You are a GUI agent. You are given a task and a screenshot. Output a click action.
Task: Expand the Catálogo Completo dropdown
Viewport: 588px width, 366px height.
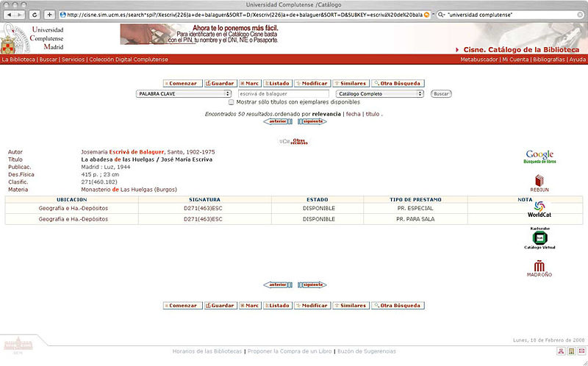(379, 93)
